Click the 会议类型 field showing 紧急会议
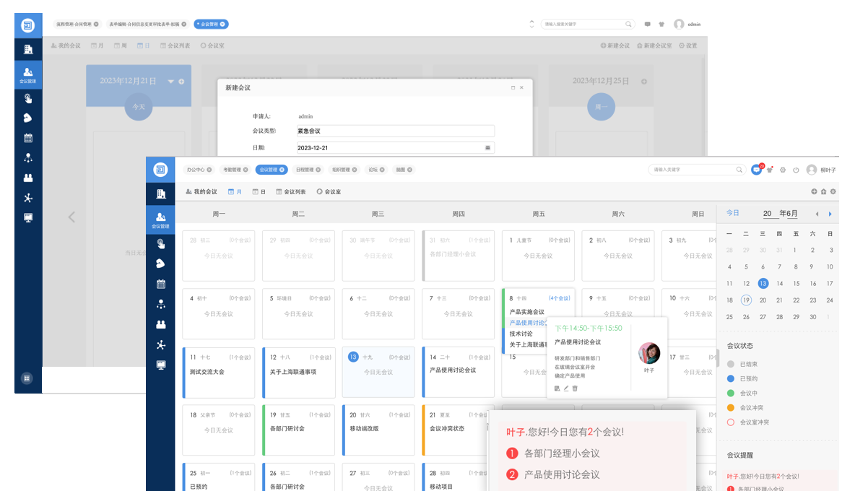 (395, 131)
